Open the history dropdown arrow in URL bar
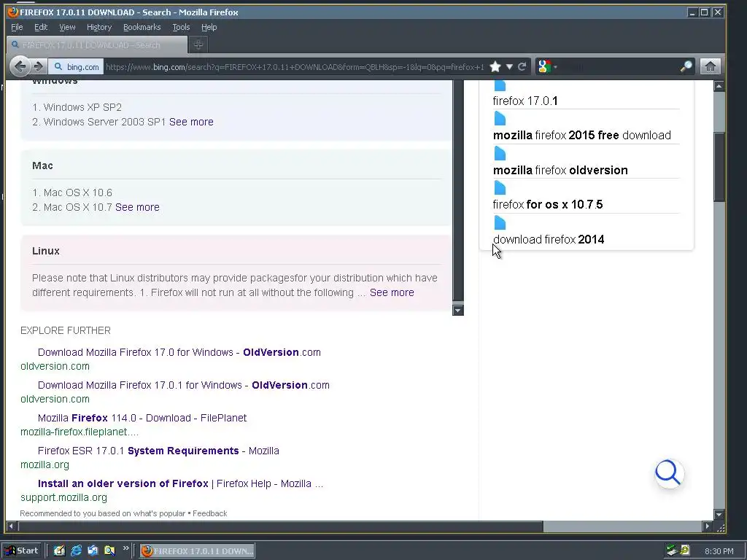Screen dimensions: 747x560 pos(509,66)
